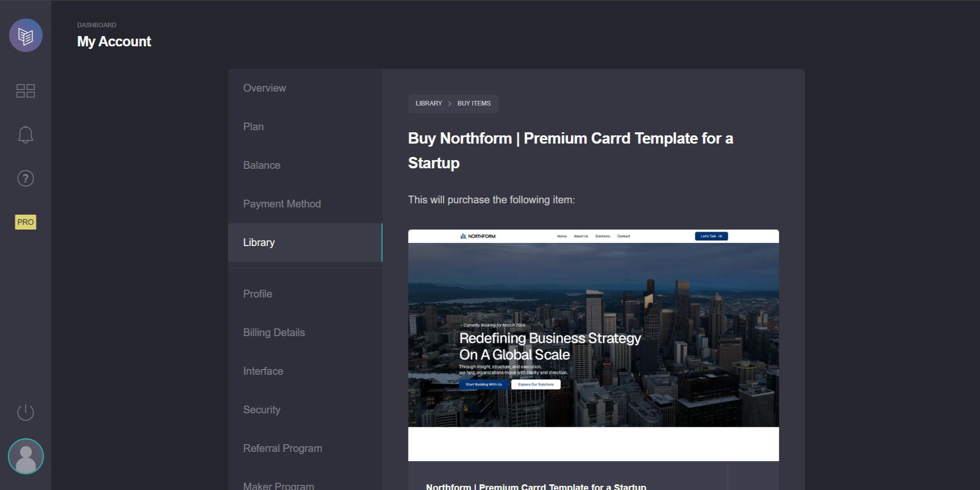Open the sites dashboard grid icon

(x=26, y=91)
